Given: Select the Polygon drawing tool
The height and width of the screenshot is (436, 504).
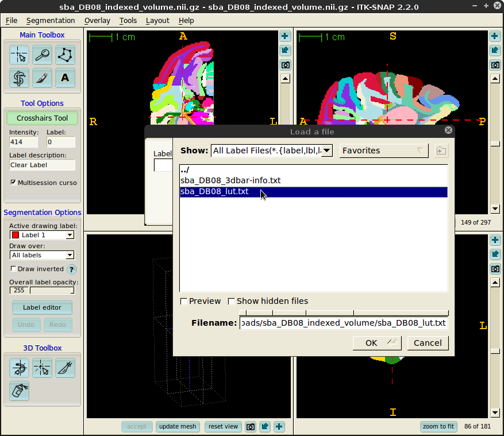Looking at the screenshot, I should pos(65,55).
